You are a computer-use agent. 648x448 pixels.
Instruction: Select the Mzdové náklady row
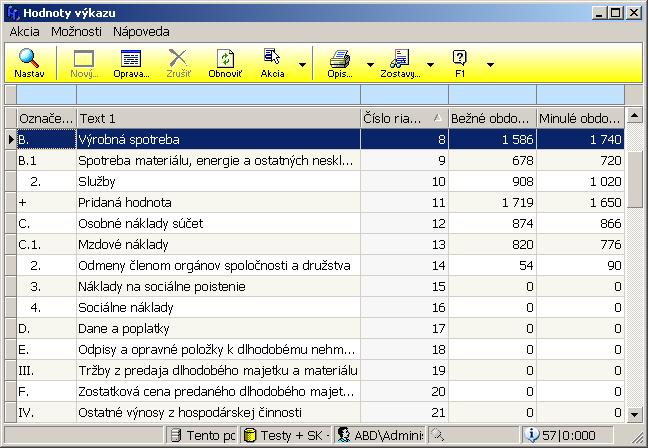point(320,245)
